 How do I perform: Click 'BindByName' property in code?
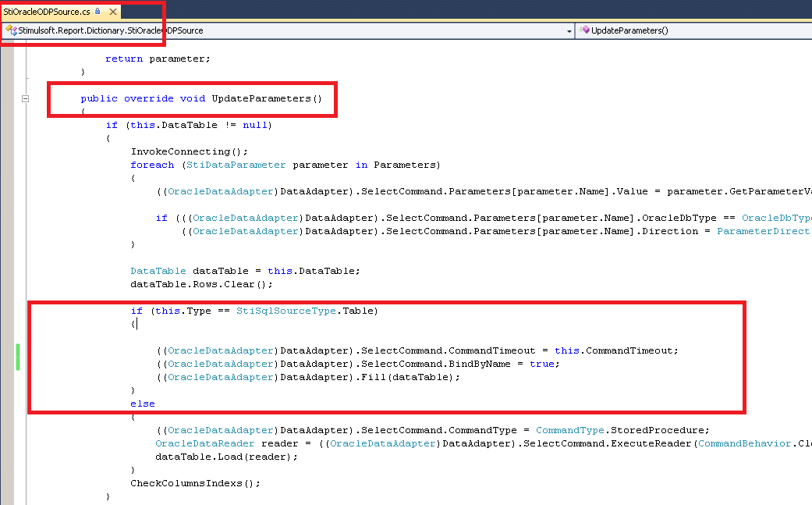(x=480, y=365)
